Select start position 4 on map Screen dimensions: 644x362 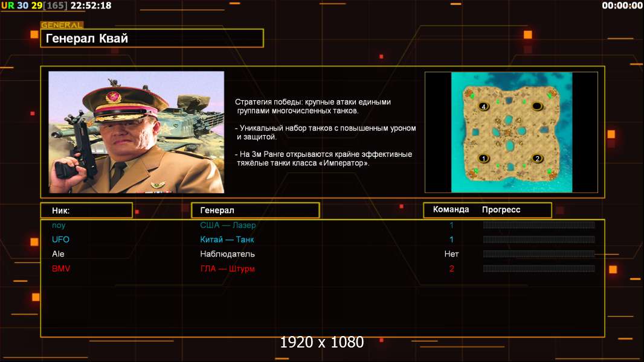483,107
